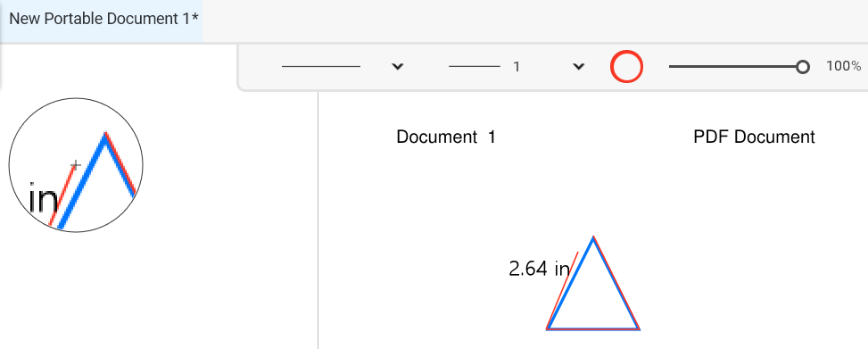Open the line style dropdown arrow
The height and width of the screenshot is (349, 868).
coord(397,66)
